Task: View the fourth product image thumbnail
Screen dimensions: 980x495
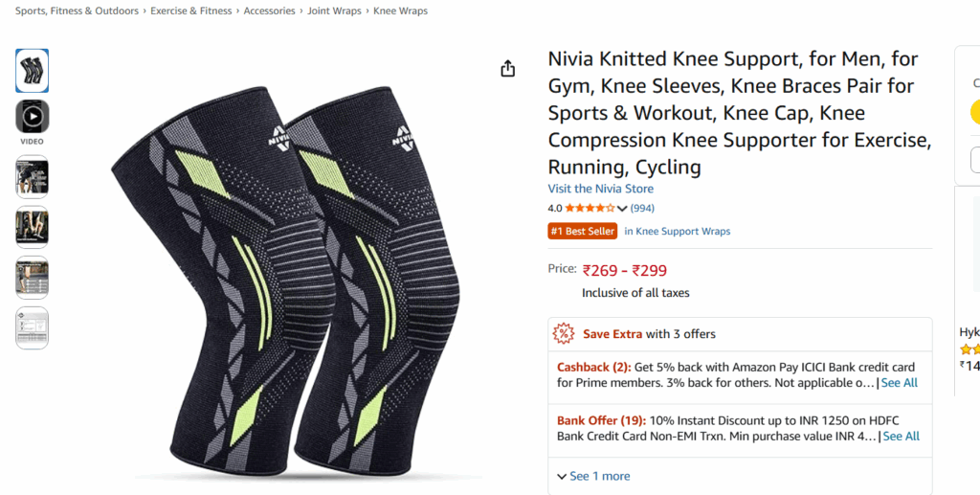Action: click(33, 227)
